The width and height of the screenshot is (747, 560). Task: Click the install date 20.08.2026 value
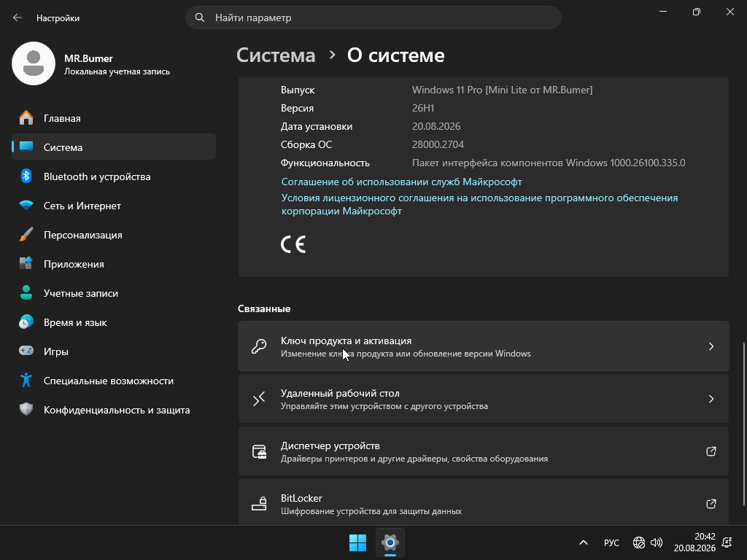(x=436, y=126)
